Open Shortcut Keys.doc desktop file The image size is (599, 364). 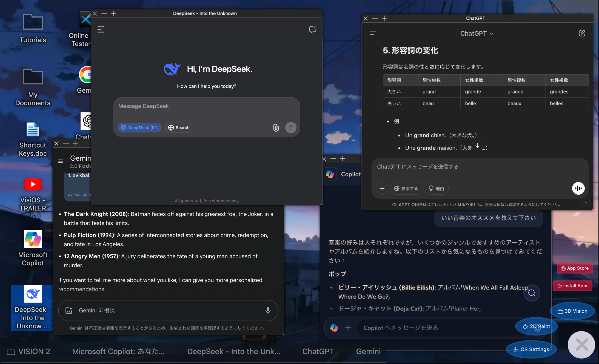click(x=33, y=139)
